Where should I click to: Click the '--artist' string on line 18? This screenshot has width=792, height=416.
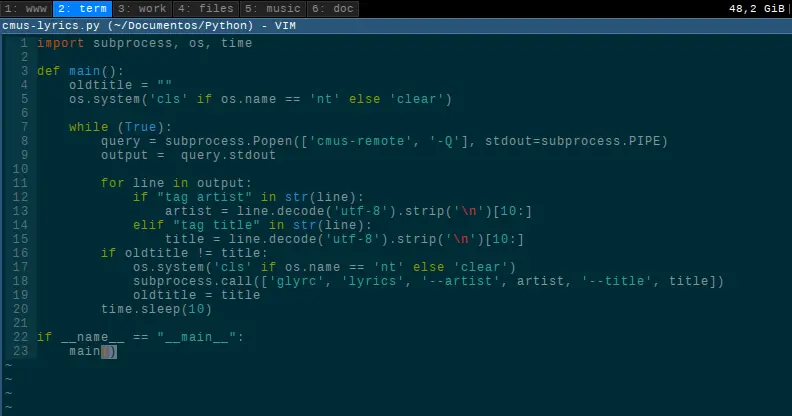pyautogui.click(x=462, y=281)
